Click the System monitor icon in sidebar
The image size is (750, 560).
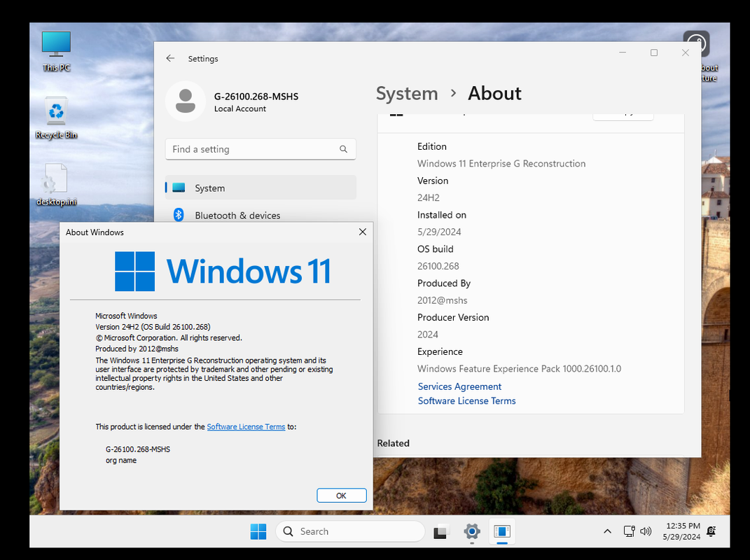(179, 188)
